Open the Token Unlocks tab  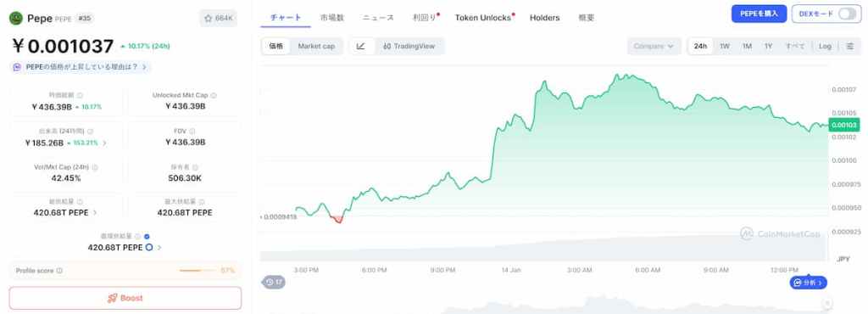(x=482, y=18)
